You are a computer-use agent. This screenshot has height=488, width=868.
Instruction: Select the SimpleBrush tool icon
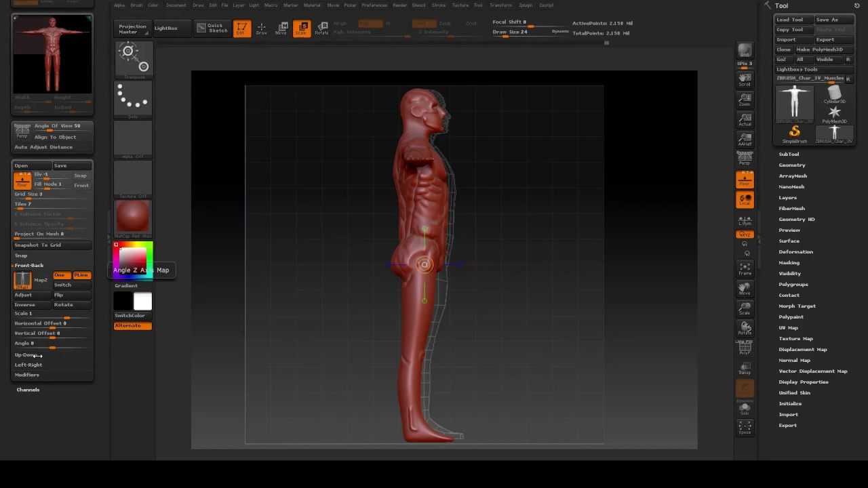point(794,134)
